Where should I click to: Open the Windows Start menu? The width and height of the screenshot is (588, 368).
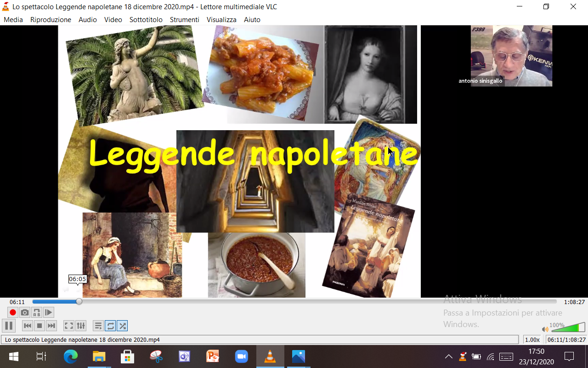(x=13, y=356)
